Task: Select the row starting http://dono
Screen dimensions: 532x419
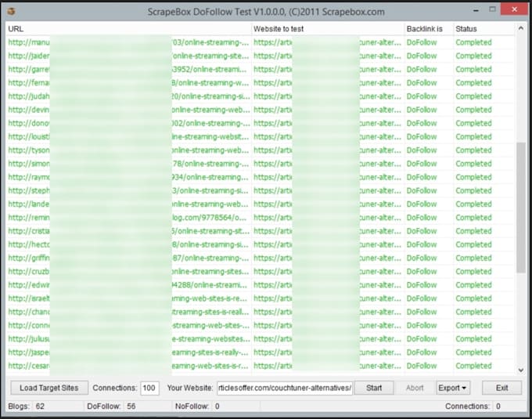Action: pyautogui.click(x=261, y=123)
